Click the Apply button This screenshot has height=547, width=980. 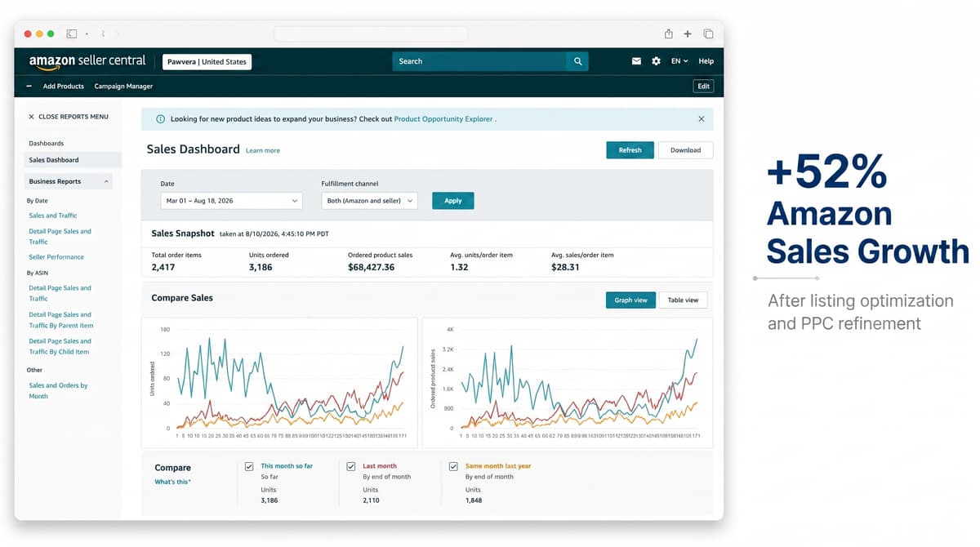453,200
